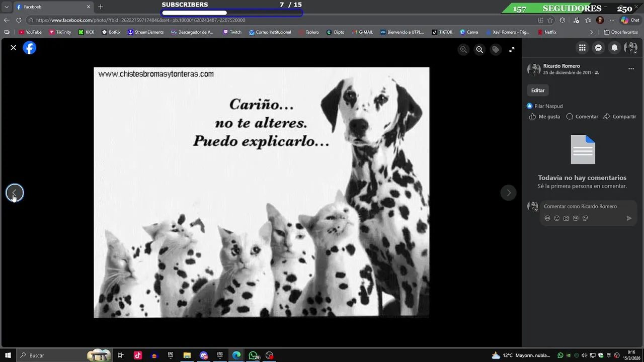Click the Comentar button

tap(582, 117)
